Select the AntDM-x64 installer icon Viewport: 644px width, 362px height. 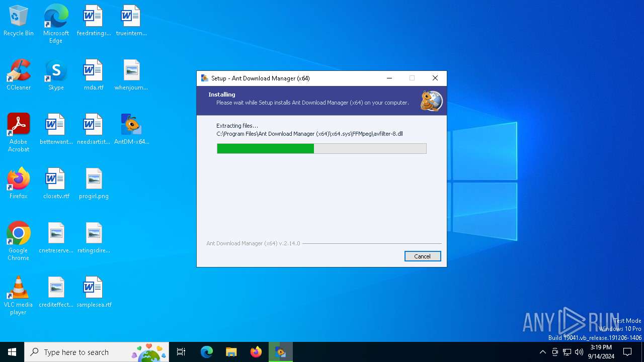point(131,130)
